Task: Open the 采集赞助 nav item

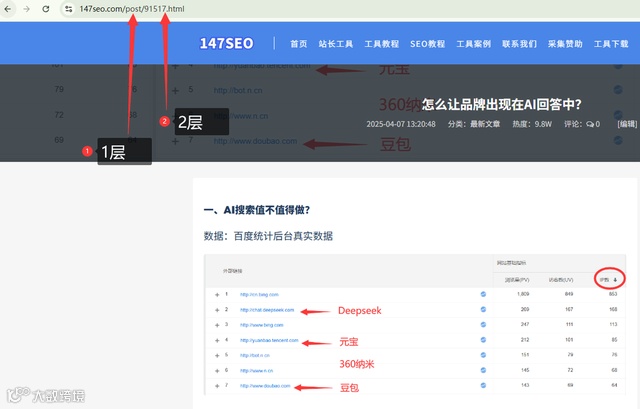Action: [x=565, y=44]
